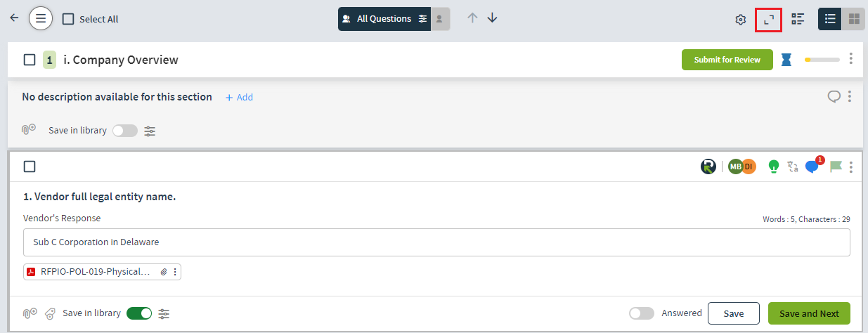Screen dimensions: 868x333
Task: Switch to grid view layout
Action: point(854,19)
